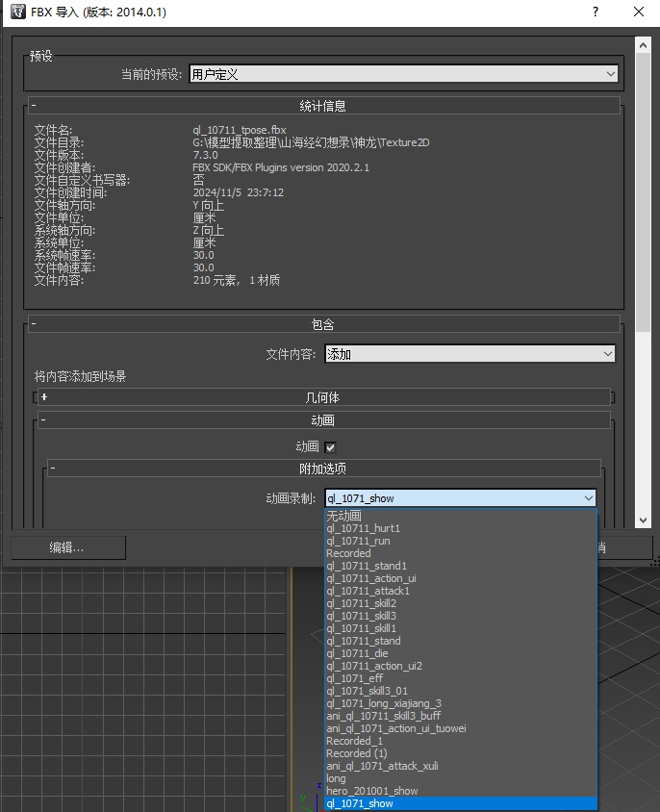Click the 将内容添加到场景 description text

coord(80,376)
